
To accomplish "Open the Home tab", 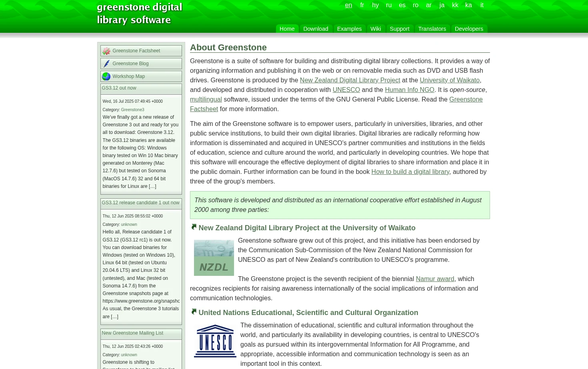I will pos(287,29).
